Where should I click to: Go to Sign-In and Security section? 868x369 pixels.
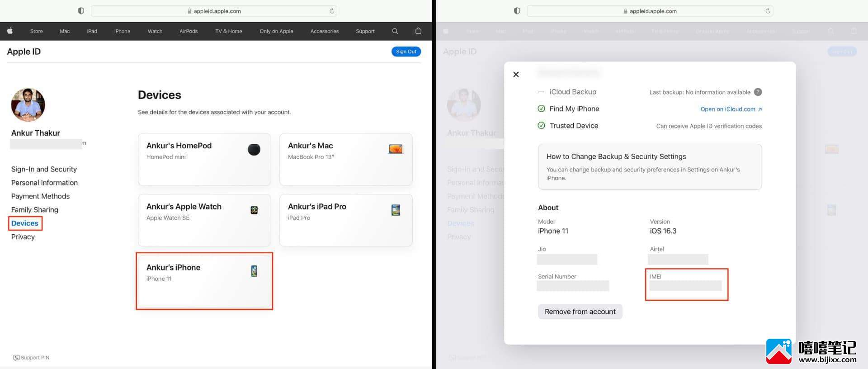point(44,169)
